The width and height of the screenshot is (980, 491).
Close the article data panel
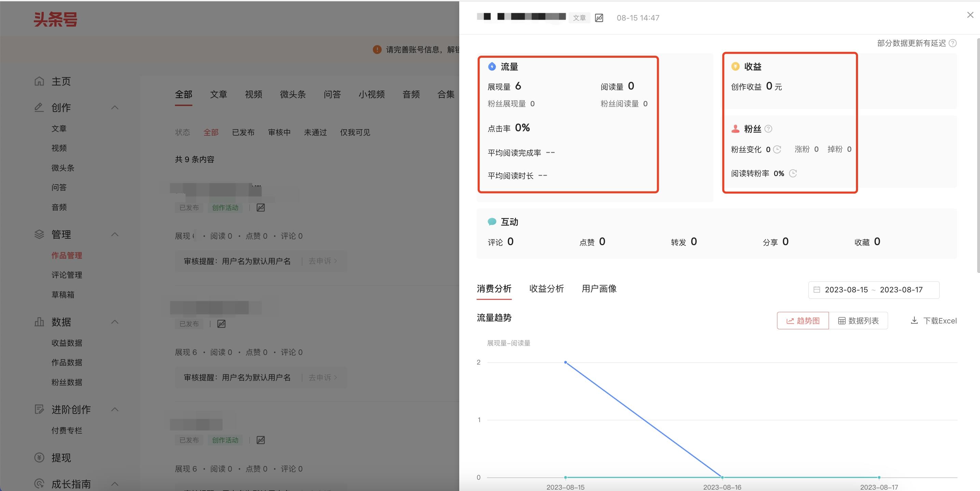[x=970, y=15]
